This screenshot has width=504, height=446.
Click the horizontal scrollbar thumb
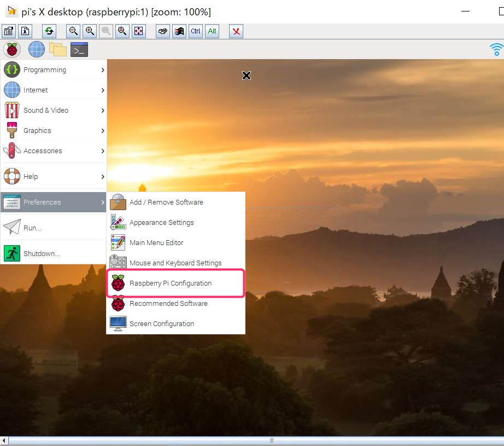point(272,441)
